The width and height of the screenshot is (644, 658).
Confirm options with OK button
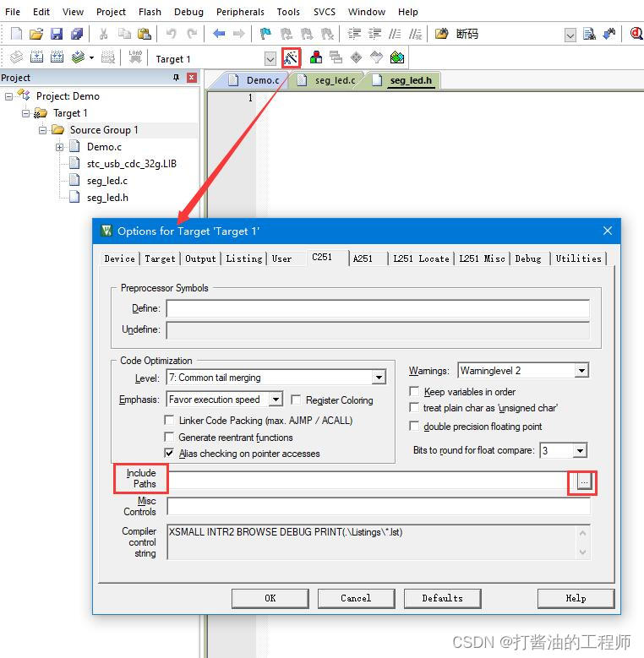click(x=270, y=598)
